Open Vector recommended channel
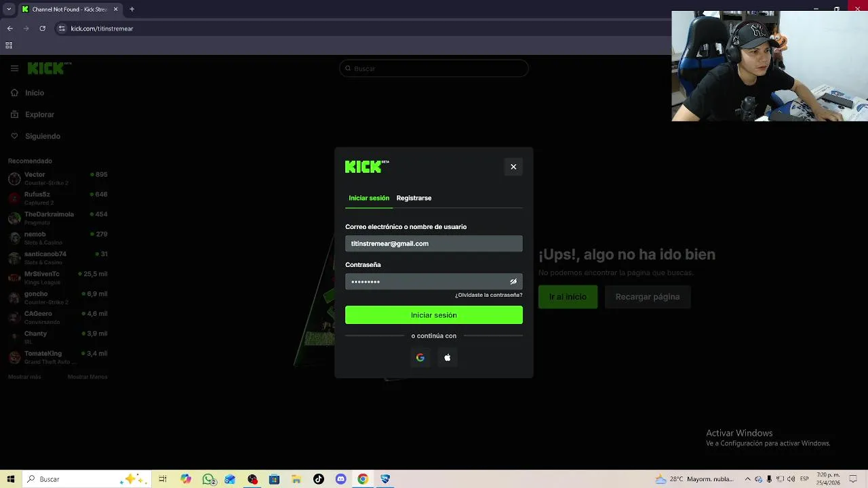The image size is (868, 488). coord(58,178)
